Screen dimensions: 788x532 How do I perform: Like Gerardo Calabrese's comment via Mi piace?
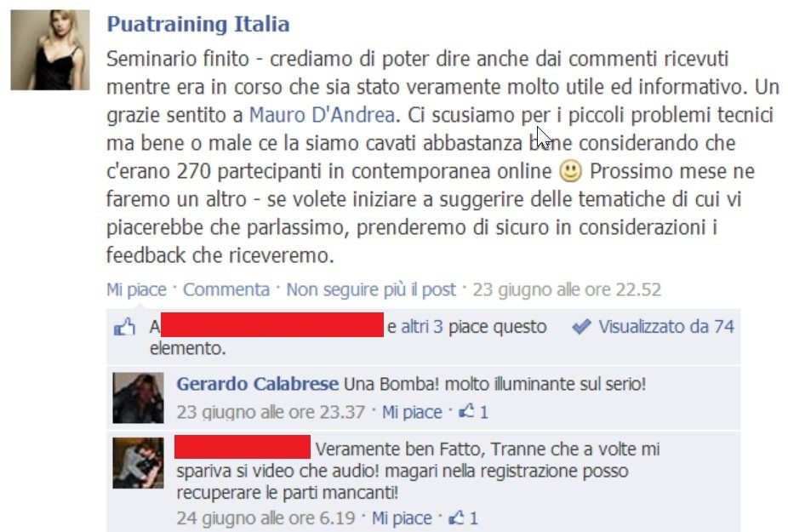point(412,412)
